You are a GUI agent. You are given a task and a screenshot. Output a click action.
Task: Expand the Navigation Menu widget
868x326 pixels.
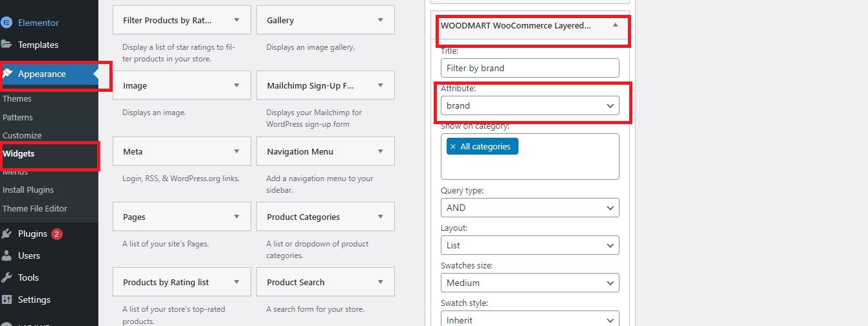[326, 151]
